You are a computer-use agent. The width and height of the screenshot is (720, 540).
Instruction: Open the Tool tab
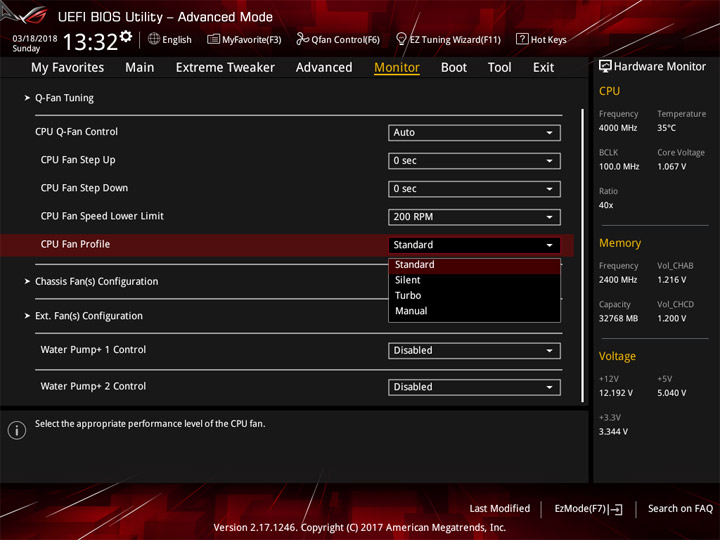click(499, 68)
